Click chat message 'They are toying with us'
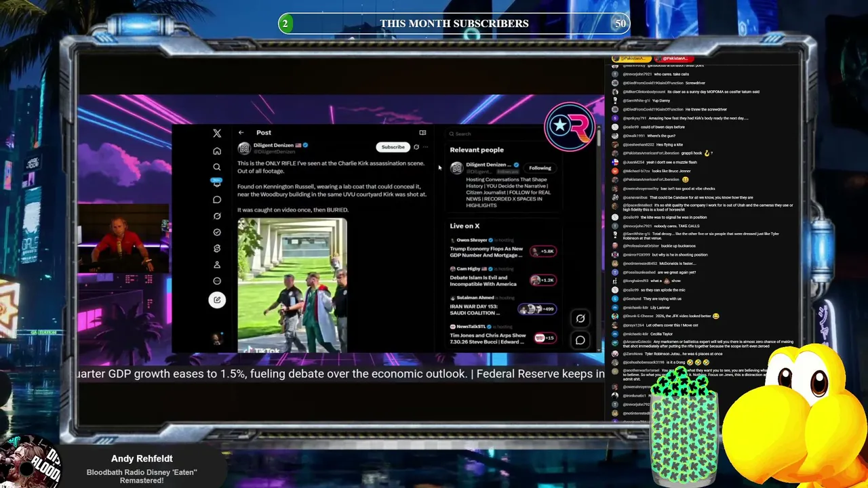 (663, 299)
